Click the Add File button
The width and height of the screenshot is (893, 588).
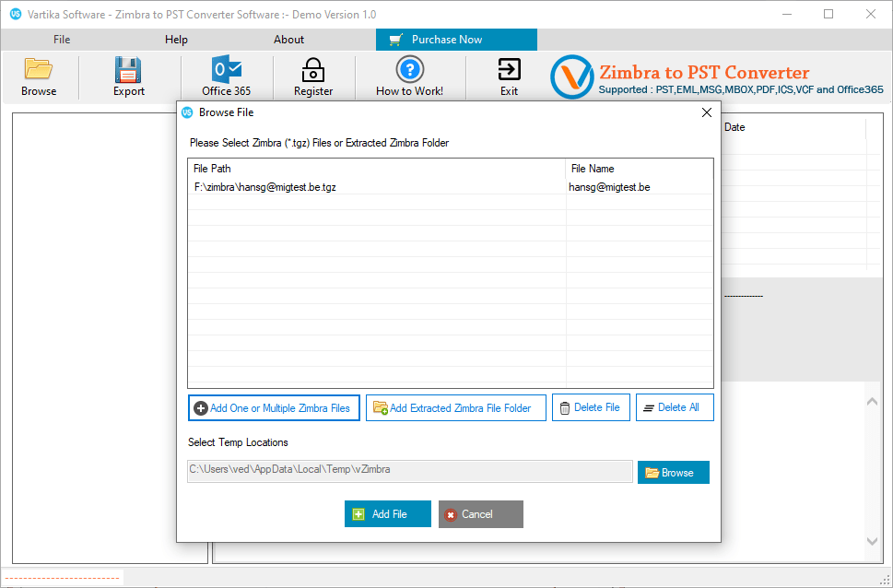pos(388,514)
